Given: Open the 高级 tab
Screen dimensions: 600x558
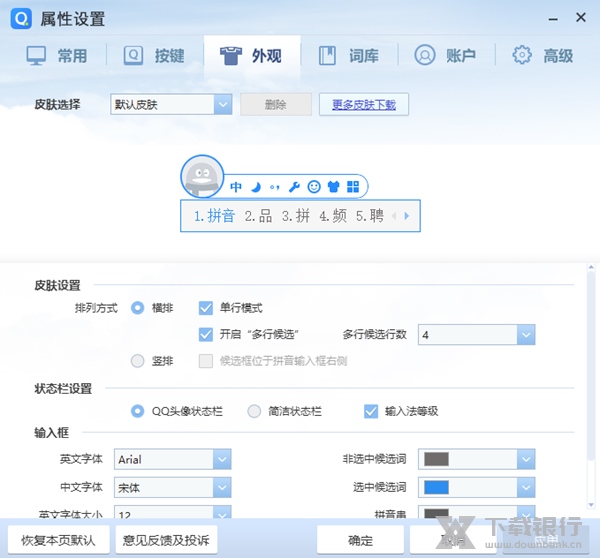Looking at the screenshot, I should [543, 55].
